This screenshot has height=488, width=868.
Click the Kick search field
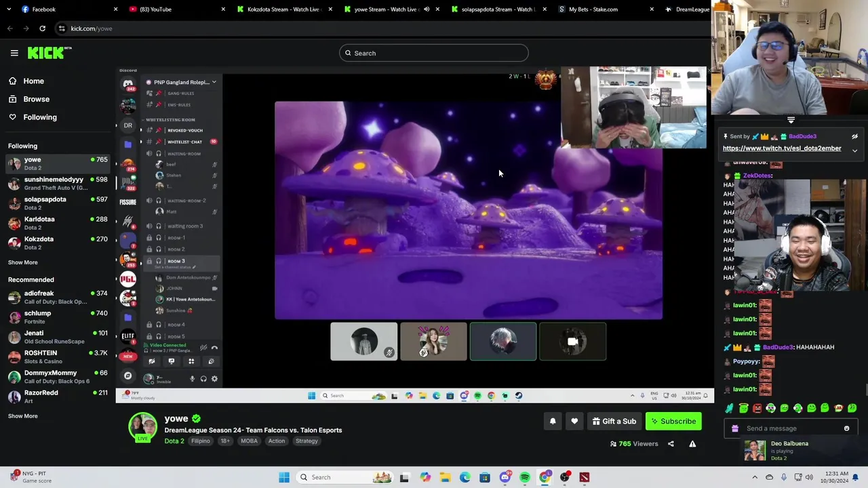coord(434,53)
